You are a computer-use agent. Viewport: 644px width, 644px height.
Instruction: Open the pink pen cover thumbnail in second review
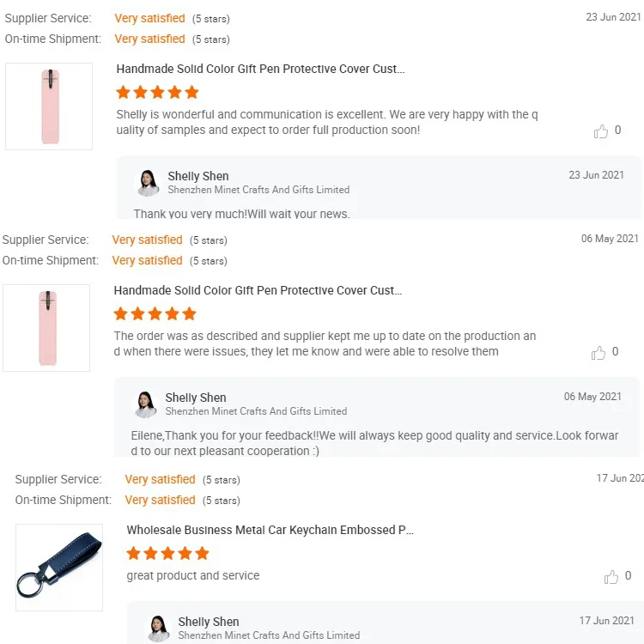[46, 328]
